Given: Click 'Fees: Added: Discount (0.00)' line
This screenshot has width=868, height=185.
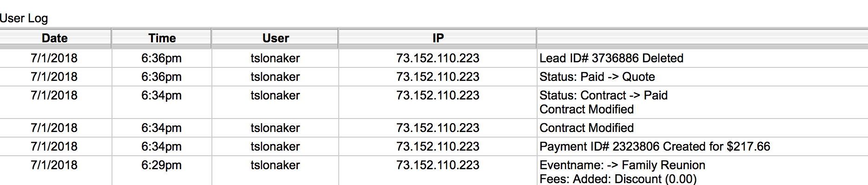Looking at the screenshot, I should [618, 179].
